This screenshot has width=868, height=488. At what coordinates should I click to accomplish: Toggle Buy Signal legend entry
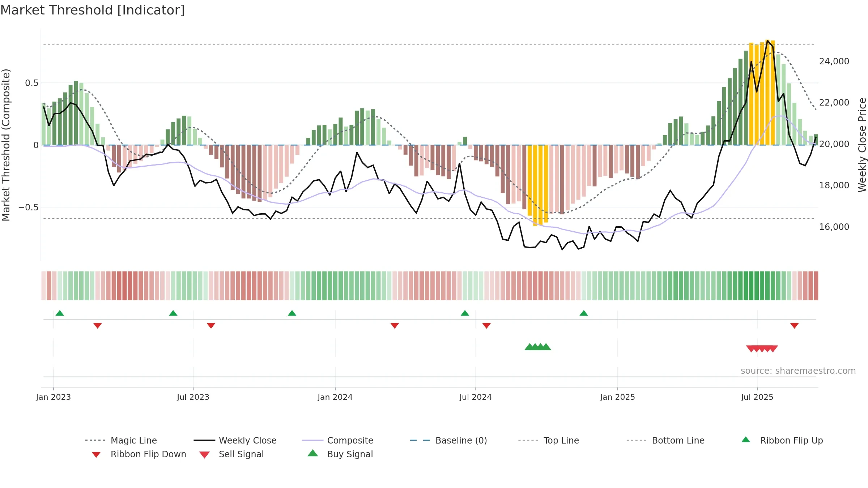tap(340, 454)
